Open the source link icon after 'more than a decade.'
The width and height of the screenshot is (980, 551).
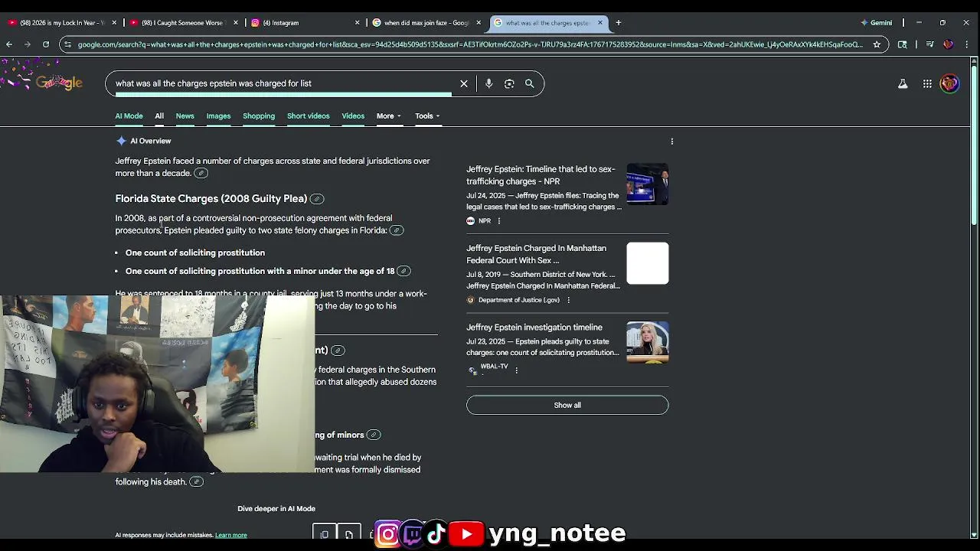201,173
